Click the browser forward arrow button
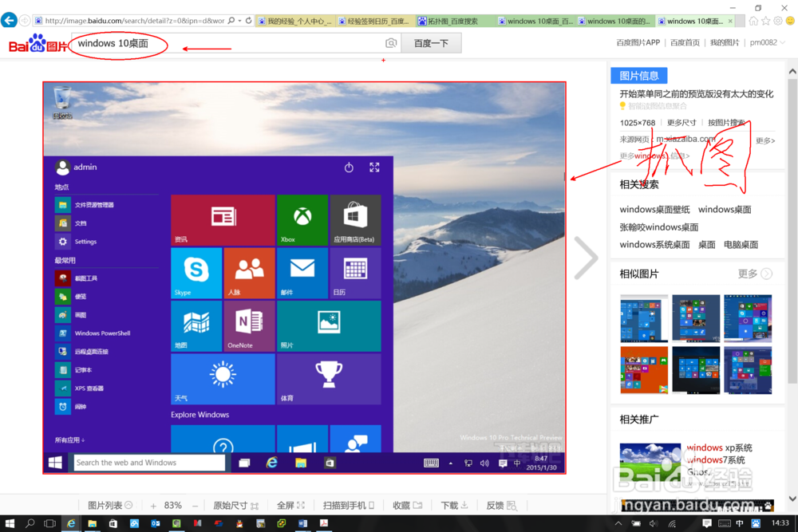This screenshot has height=532, width=798. tap(25, 21)
